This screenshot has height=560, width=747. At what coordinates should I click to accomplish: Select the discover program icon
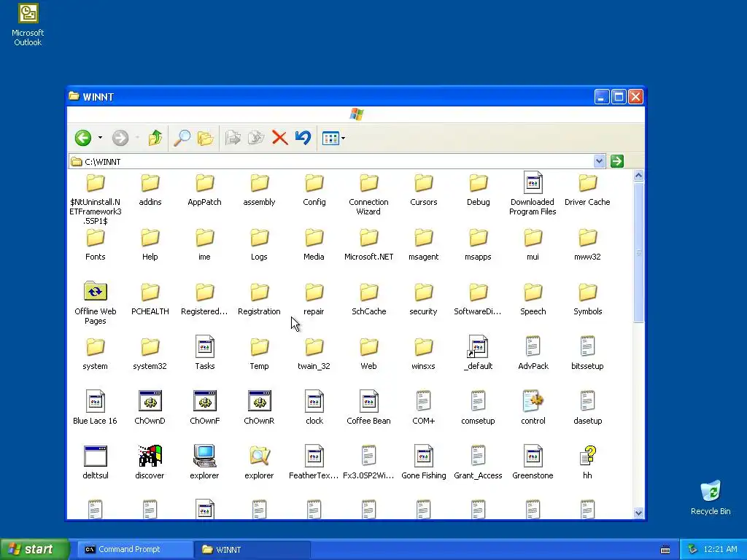tap(150, 456)
